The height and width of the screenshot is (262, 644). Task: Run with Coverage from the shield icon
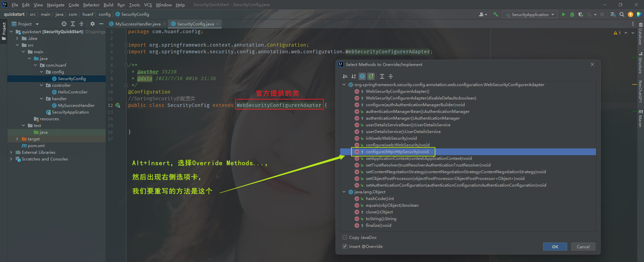(581, 14)
